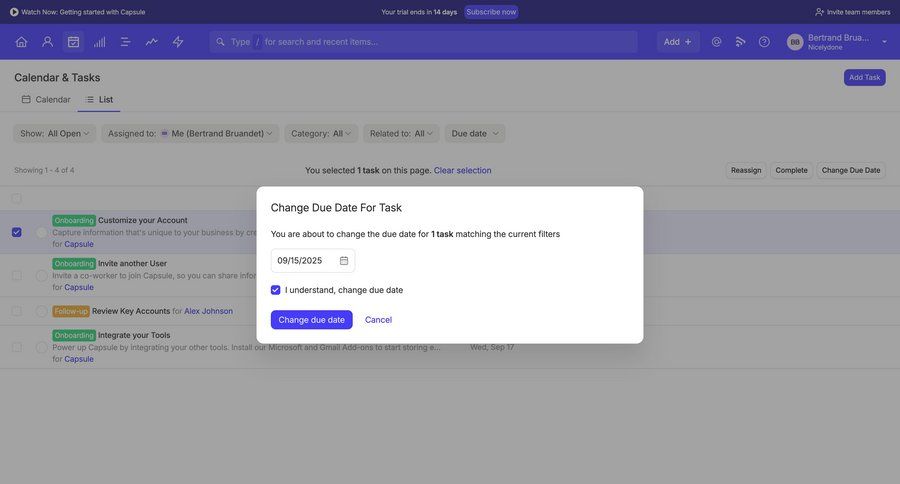Open the Assigned to filter dropdown
The width and height of the screenshot is (900, 484).
[x=190, y=133]
